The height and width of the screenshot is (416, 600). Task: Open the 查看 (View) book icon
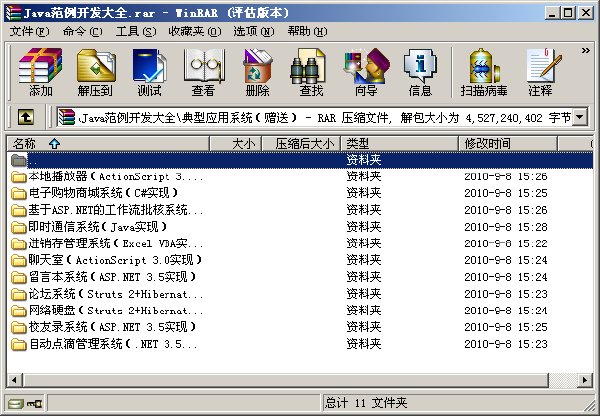point(204,72)
